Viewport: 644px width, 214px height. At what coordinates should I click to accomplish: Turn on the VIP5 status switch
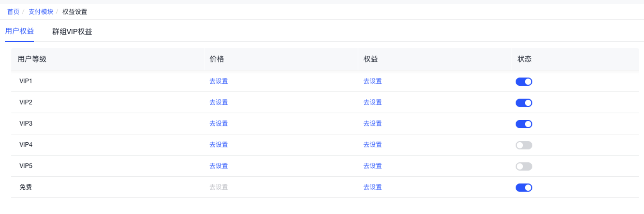[x=524, y=166]
